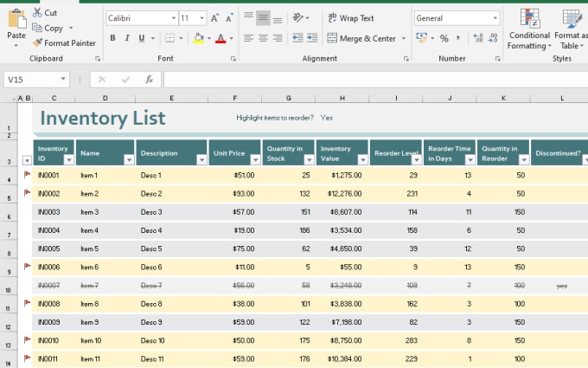Cut selection with scissors icon

pyautogui.click(x=45, y=13)
